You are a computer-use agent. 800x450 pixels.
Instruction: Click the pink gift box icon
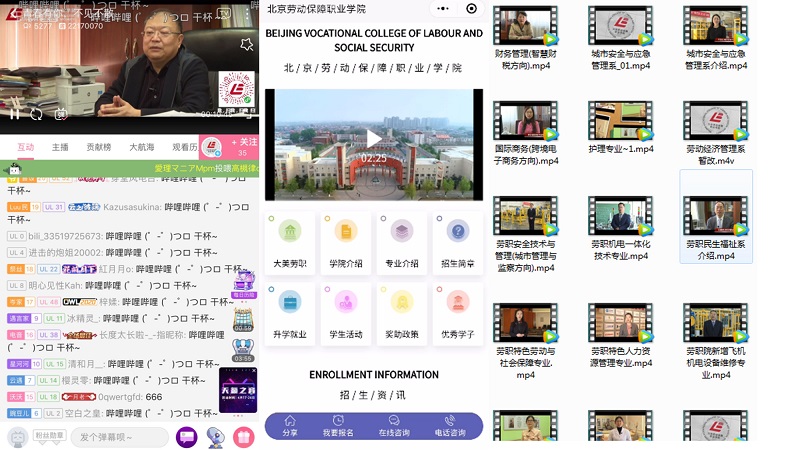(244, 437)
